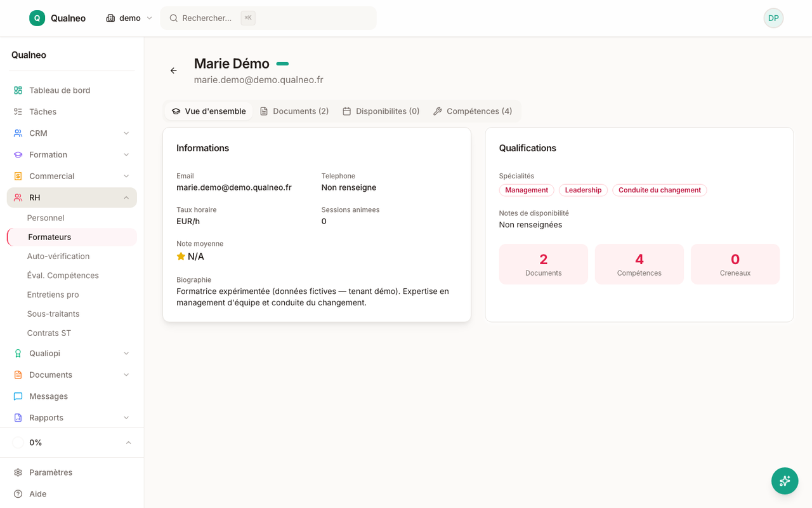Click the Formation graduation cap icon
The height and width of the screenshot is (508, 812).
[18, 155]
